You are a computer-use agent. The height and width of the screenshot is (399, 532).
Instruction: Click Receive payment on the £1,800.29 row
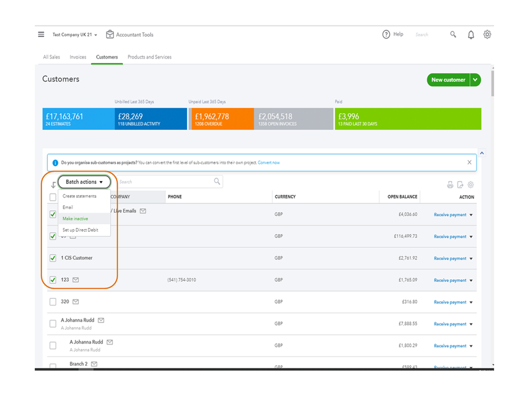tap(450, 346)
